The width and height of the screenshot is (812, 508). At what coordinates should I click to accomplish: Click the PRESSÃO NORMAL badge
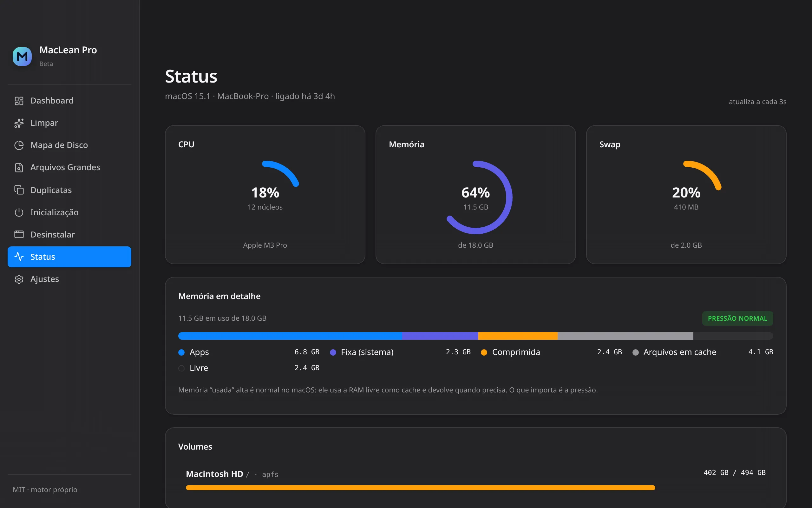pos(737,318)
